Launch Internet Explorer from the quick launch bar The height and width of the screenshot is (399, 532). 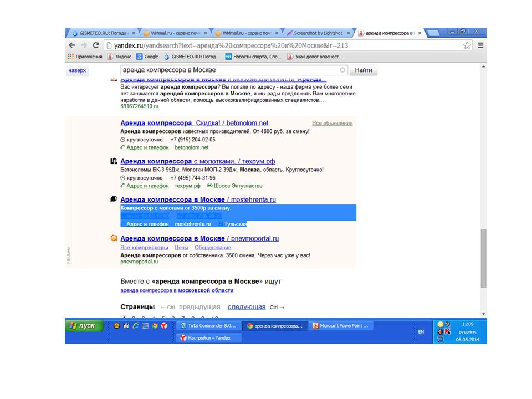click(136, 326)
